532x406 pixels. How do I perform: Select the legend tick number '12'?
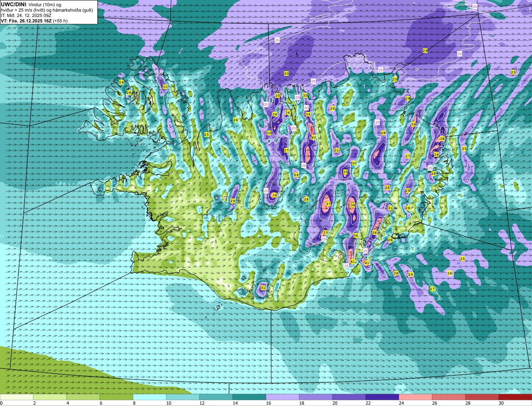click(202, 403)
